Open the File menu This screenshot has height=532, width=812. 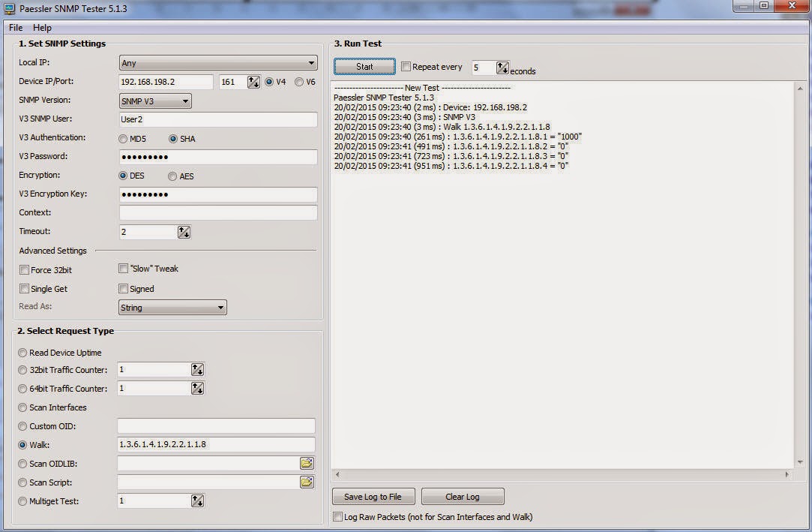click(16, 28)
